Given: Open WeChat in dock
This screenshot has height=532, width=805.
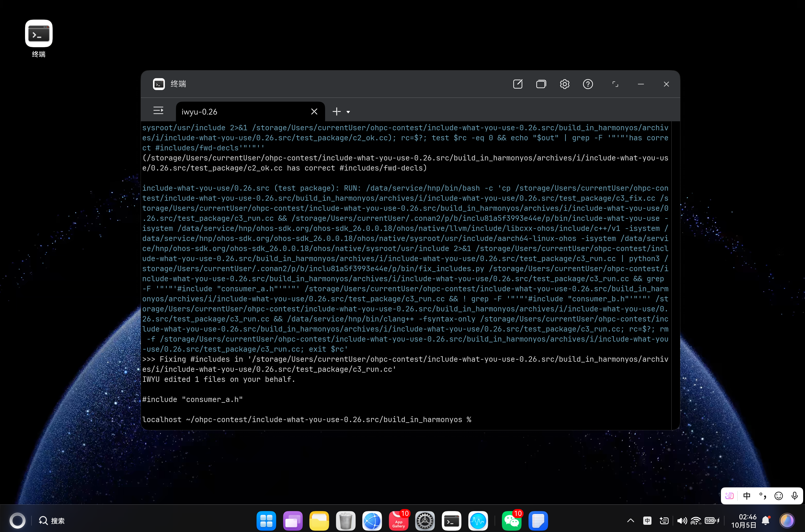Looking at the screenshot, I should [512, 520].
